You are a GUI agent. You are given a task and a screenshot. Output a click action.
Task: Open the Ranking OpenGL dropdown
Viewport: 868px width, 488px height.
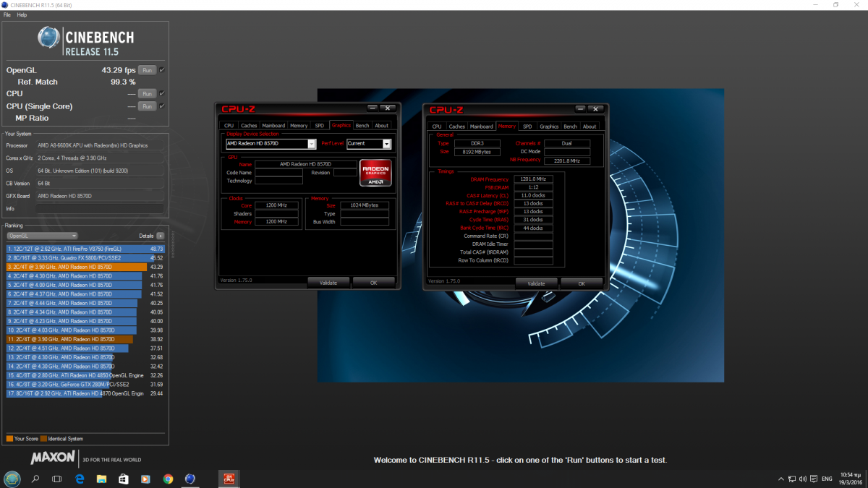42,236
